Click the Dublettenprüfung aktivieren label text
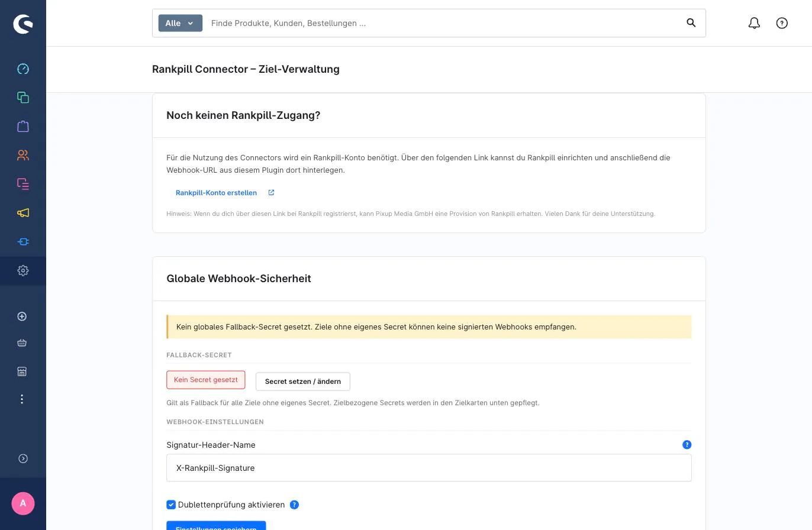Viewport: 812px width, 530px height. click(231, 505)
